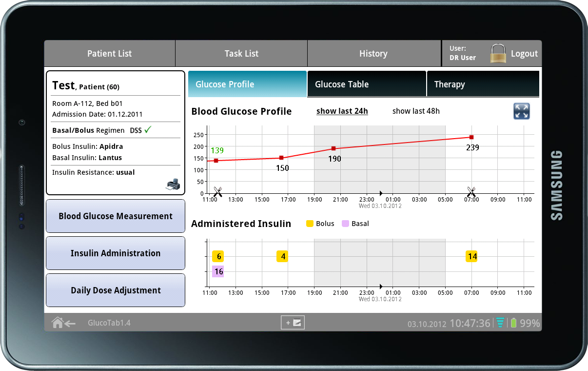The height and width of the screenshot is (371, 588).
Task: Click the padlock Logout icon
Action: [498, 53]
